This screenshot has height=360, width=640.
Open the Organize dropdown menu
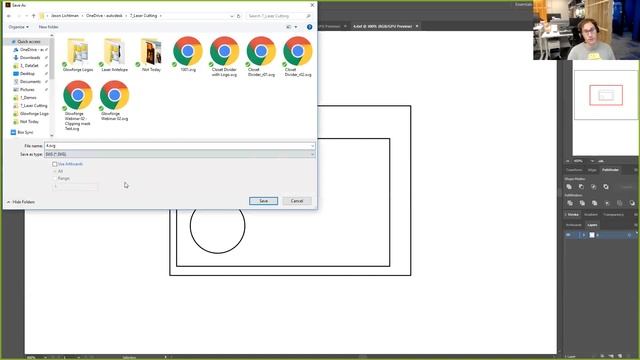18,27
